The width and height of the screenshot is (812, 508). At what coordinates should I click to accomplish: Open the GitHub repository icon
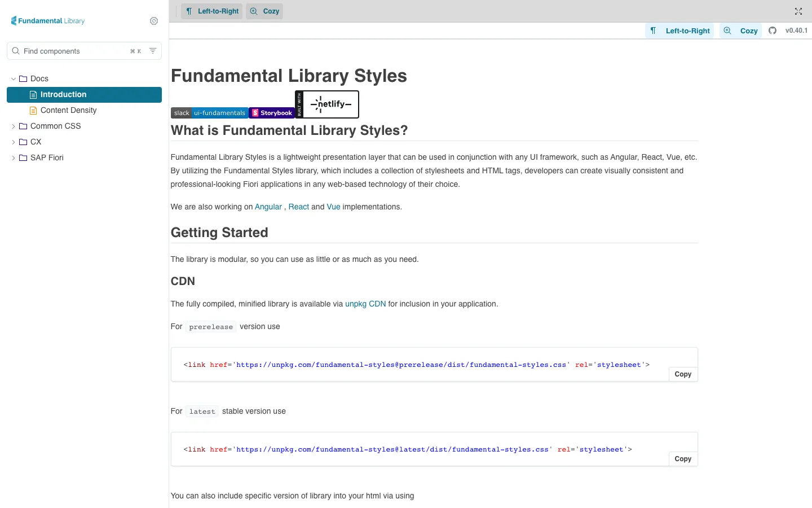[773, 30]
